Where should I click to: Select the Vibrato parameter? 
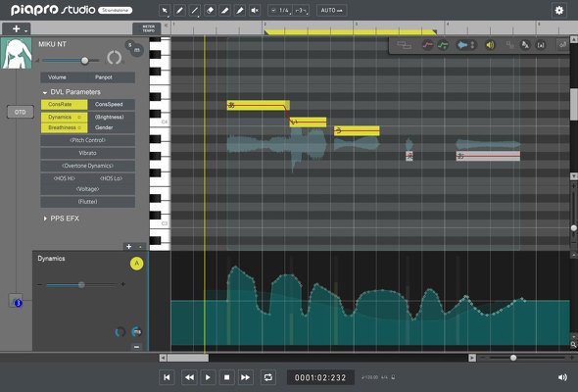[88, 153]
